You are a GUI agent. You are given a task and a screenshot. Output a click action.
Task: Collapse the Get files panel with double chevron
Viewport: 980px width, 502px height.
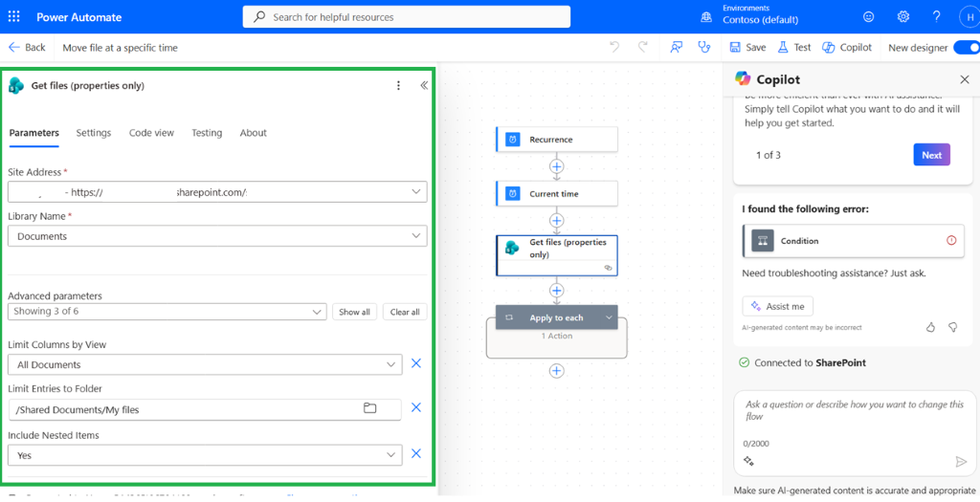tap(424, 85)
